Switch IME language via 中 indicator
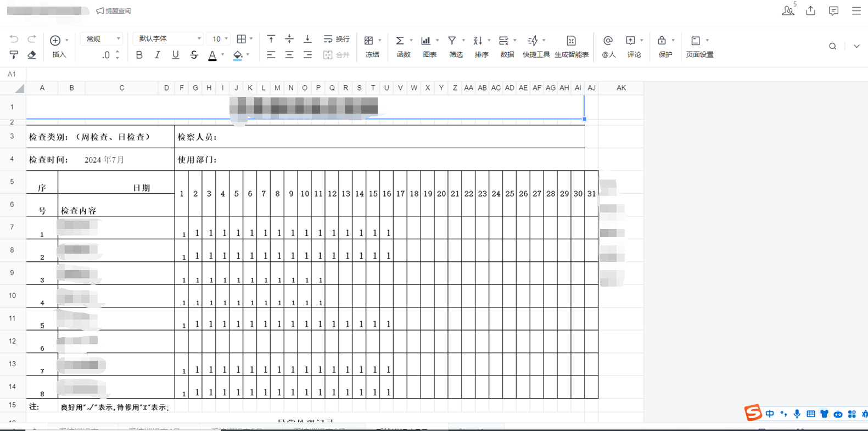 (x=770, y=414)
